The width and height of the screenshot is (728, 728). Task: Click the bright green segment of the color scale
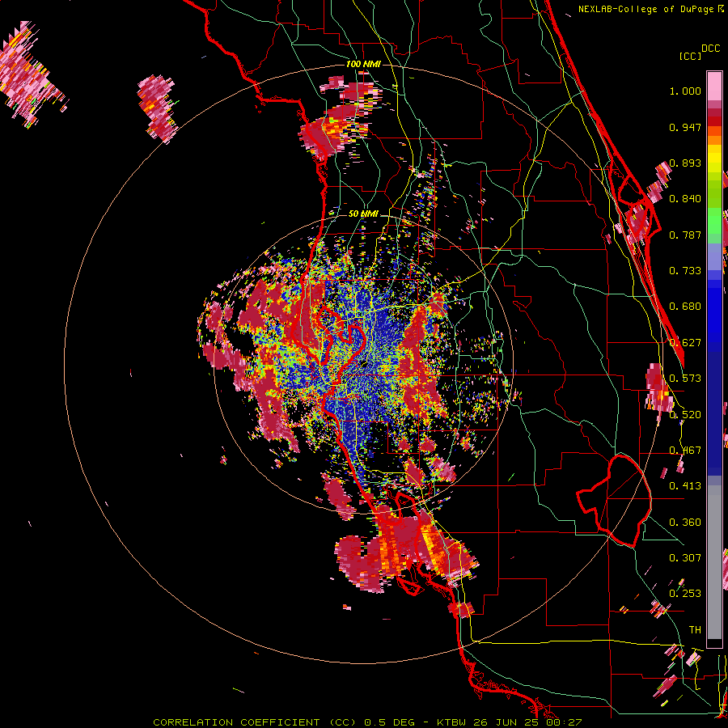coord(714,221)
